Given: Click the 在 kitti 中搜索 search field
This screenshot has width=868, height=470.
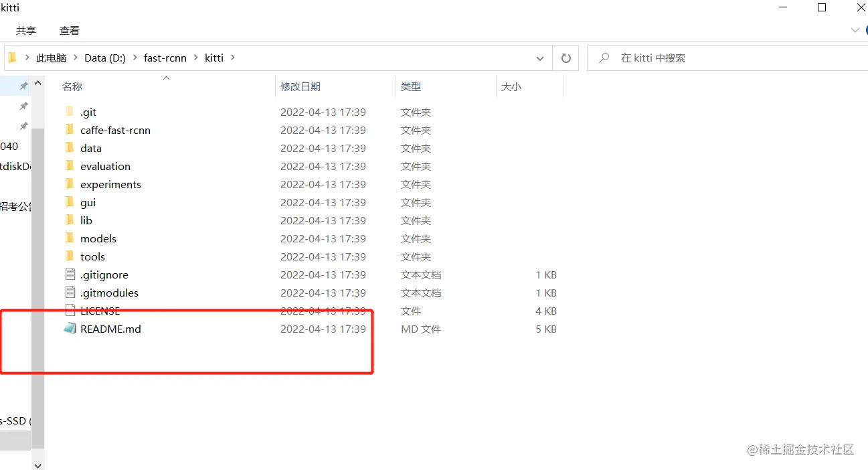Looking at the screenshot, I should point(727,58).
